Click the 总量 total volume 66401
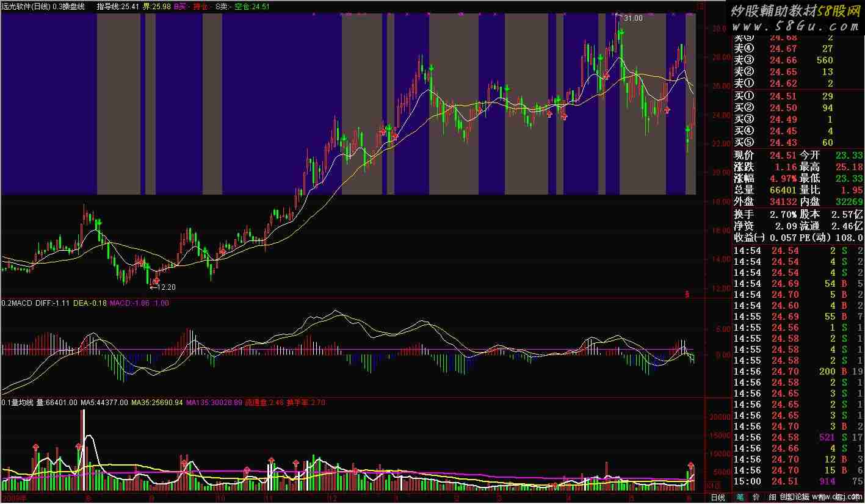 coord(782,190)
